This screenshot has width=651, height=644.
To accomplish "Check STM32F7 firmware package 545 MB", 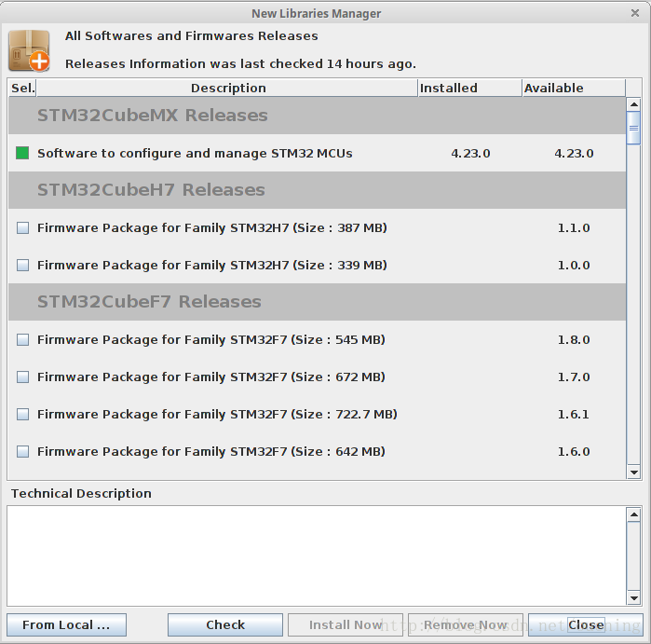I will pos(23,339).
